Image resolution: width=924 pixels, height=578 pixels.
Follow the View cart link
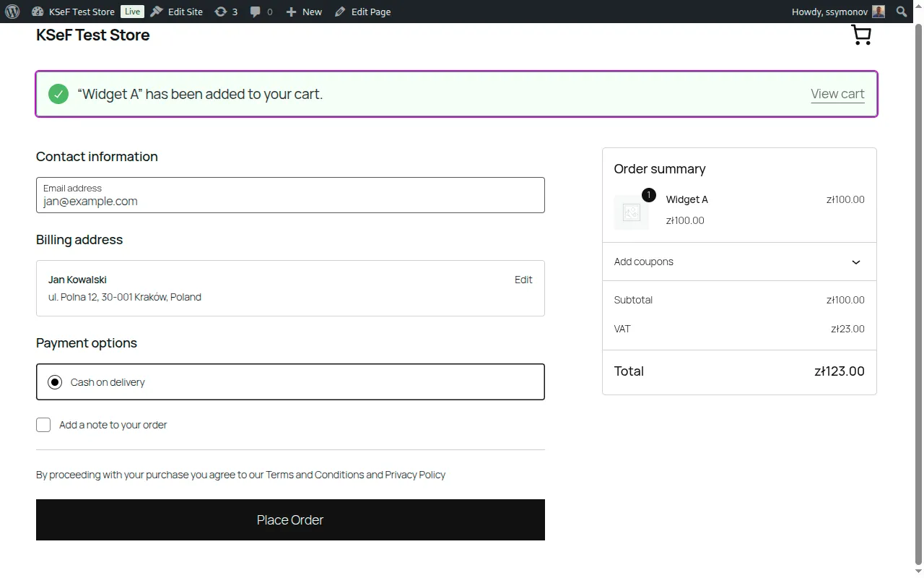[837, 94]
